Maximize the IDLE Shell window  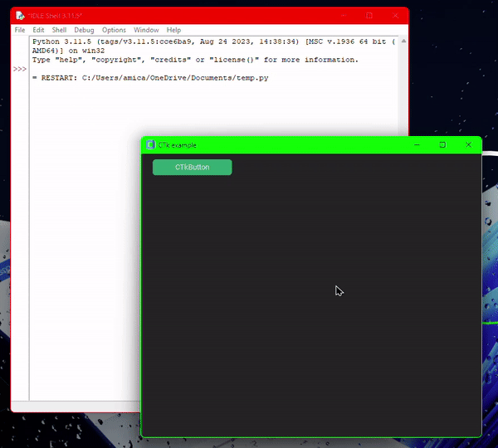[369, 16]
